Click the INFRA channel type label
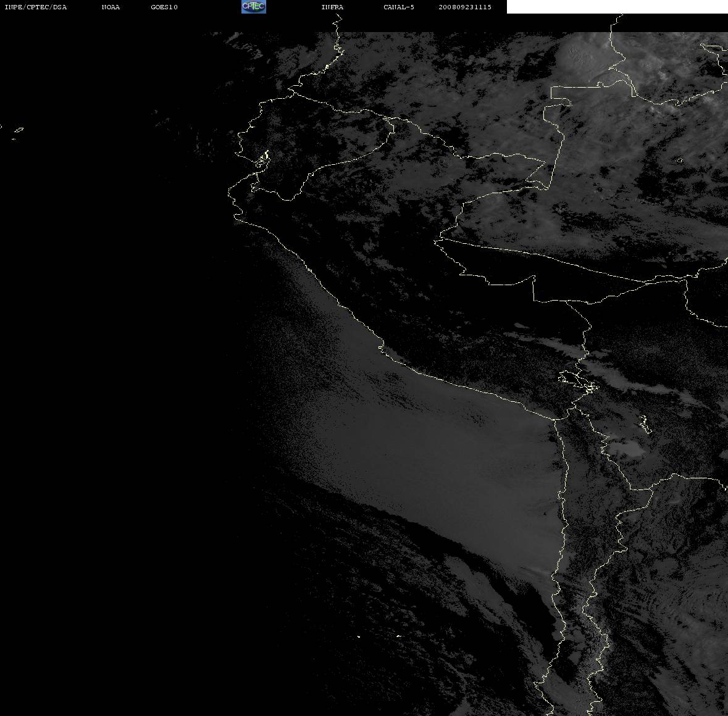 (332, 7)
